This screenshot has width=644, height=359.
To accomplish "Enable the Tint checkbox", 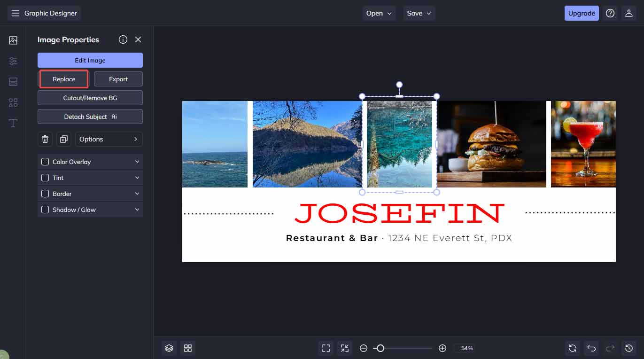I will (x=45, y=178).
